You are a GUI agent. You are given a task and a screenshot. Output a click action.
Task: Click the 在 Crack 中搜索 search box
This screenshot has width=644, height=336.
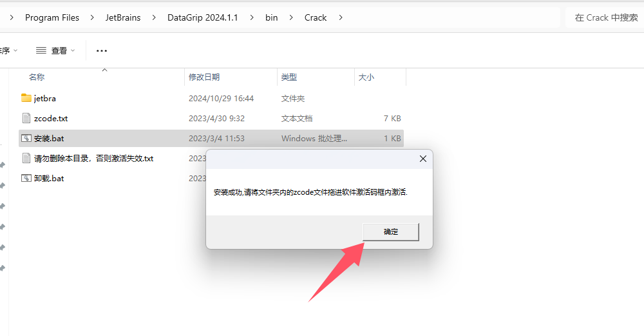[x=605, y=17]
